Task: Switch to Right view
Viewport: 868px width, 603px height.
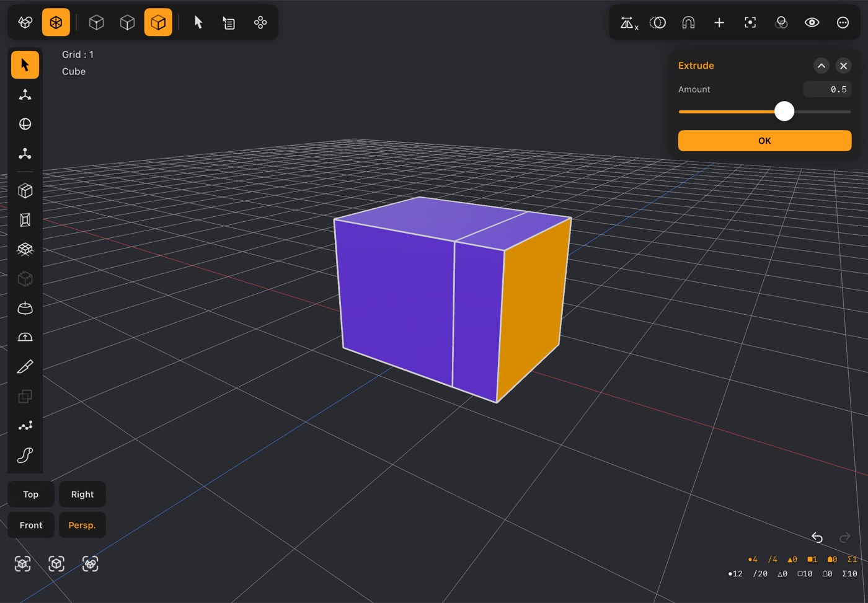Action: click(x=82, y=495)
